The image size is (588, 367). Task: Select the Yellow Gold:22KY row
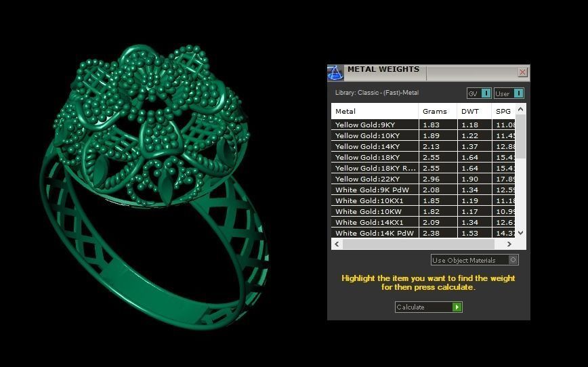[423, 179]
